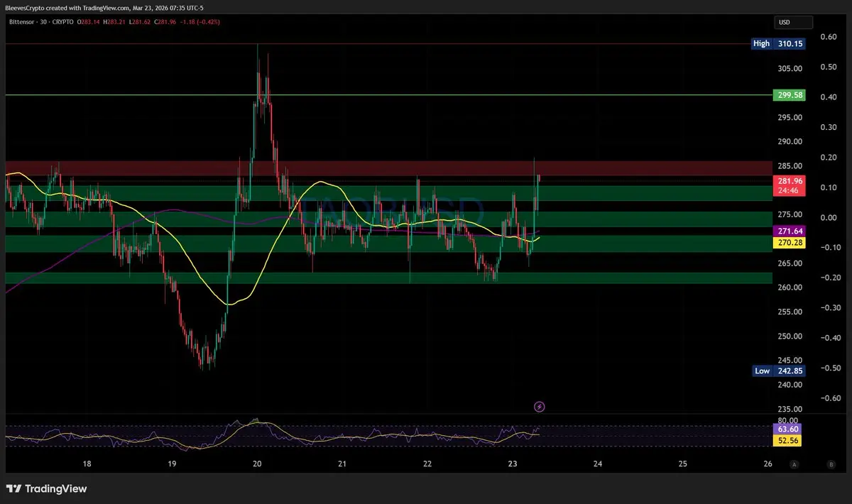Click date 23 on the time axis
The image size is (852, 504).
pyautogui.click(x=513, y=464)
